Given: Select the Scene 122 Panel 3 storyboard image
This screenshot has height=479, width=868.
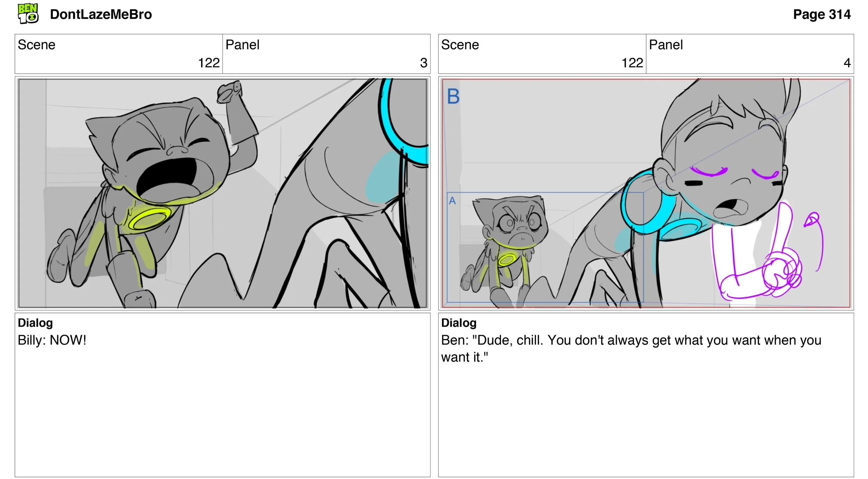Looking at the screenshot, I should coord(223,193).
